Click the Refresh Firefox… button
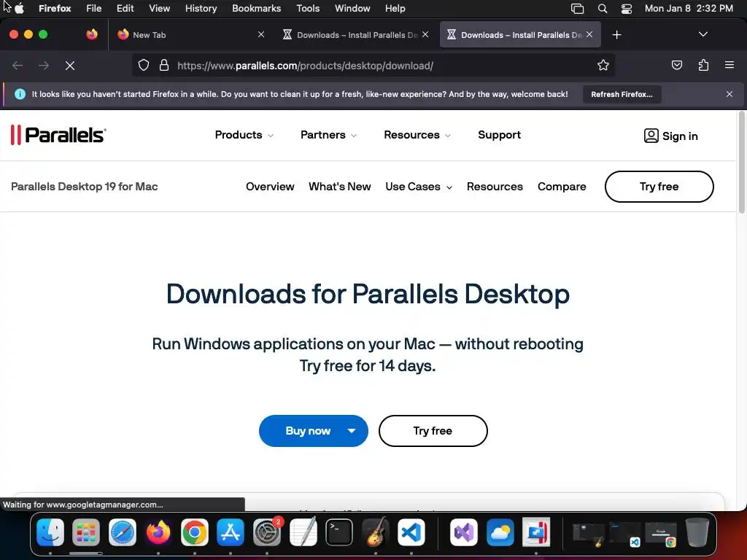 (622, 94)
